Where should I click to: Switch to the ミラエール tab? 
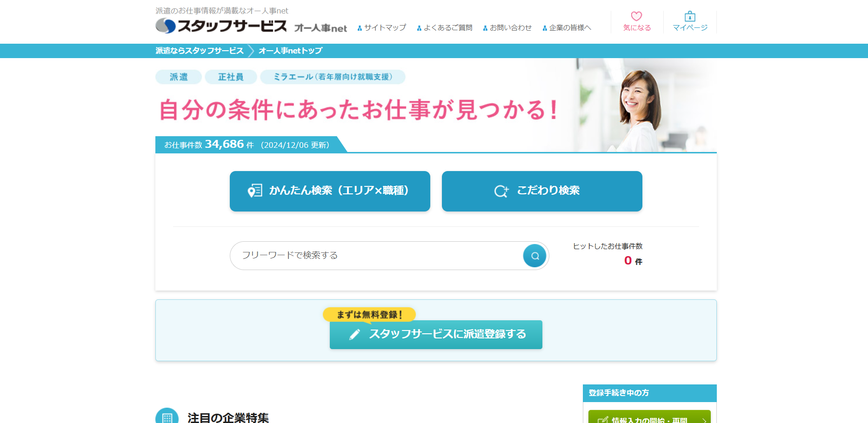click(333, 77)
